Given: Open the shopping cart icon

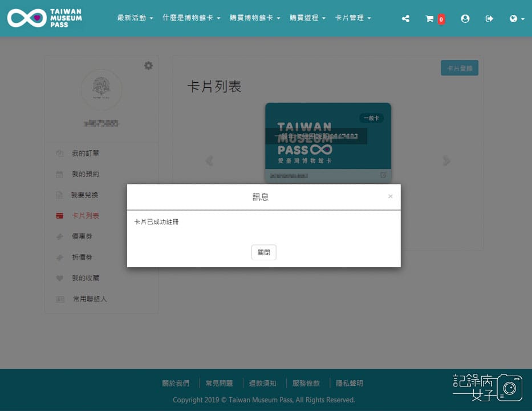Looking at the screenshot, I should point(430,18).
